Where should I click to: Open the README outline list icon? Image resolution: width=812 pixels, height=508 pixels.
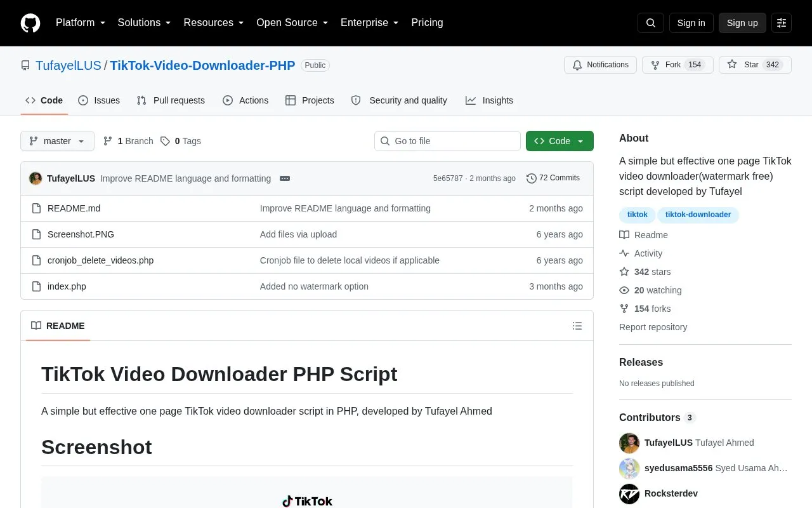pyautogui.click(x=577, y=326)
